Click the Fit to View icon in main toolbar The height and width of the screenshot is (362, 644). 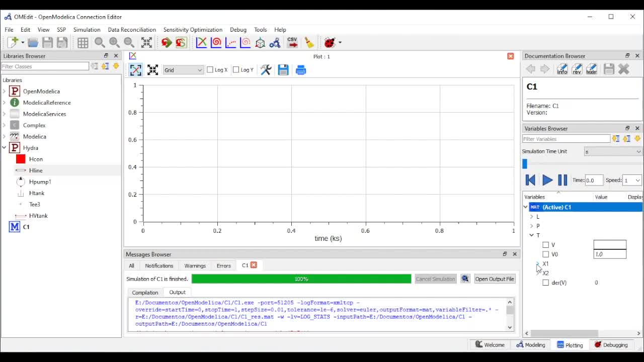point(146,43)
